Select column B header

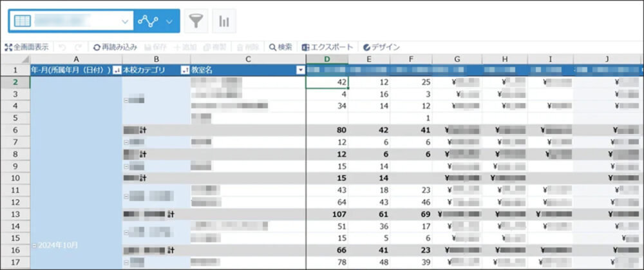[156, 59]
